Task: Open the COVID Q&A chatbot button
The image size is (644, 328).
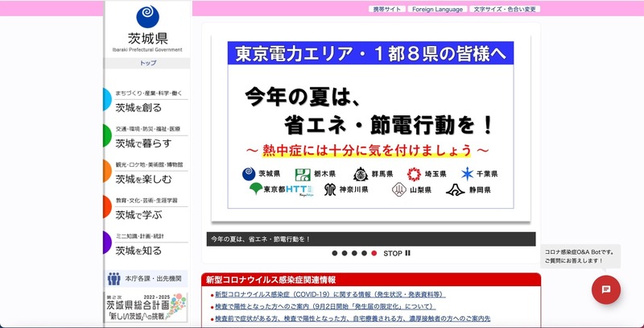Action: point(605,289)
